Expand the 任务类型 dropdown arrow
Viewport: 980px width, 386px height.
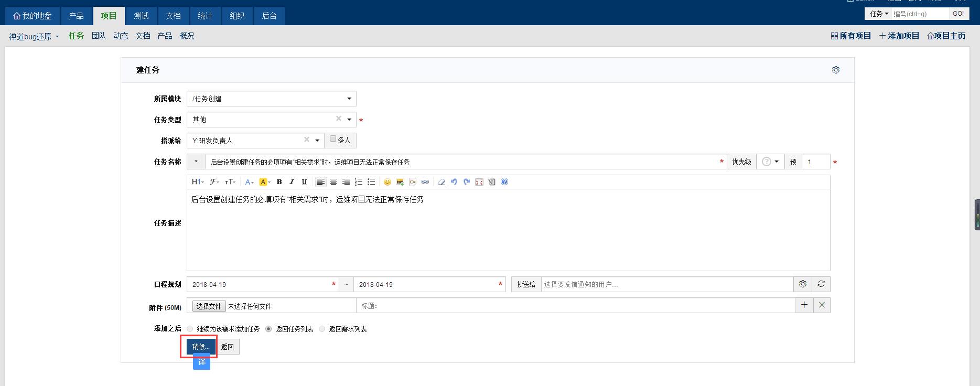click(349, 120)
